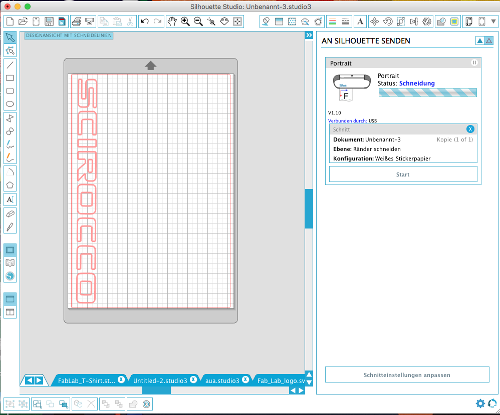Select the Edit Points tool
500x415 pixels.
click(x=10, y=51)
